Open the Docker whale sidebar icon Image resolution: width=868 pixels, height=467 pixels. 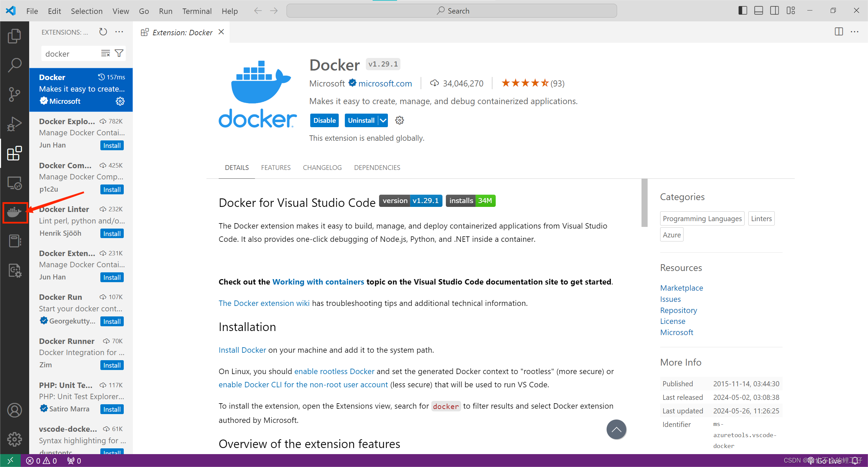click(15, 213)
